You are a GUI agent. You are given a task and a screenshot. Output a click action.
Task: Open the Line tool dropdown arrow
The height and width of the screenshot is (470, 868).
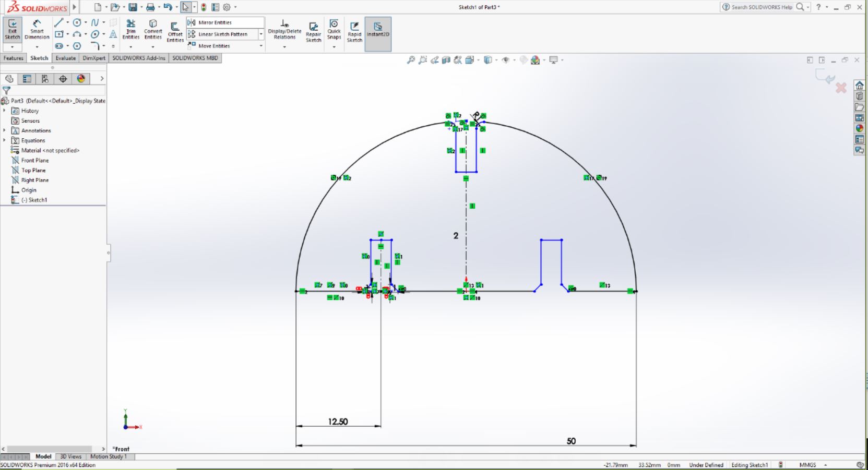pos(67,22)
